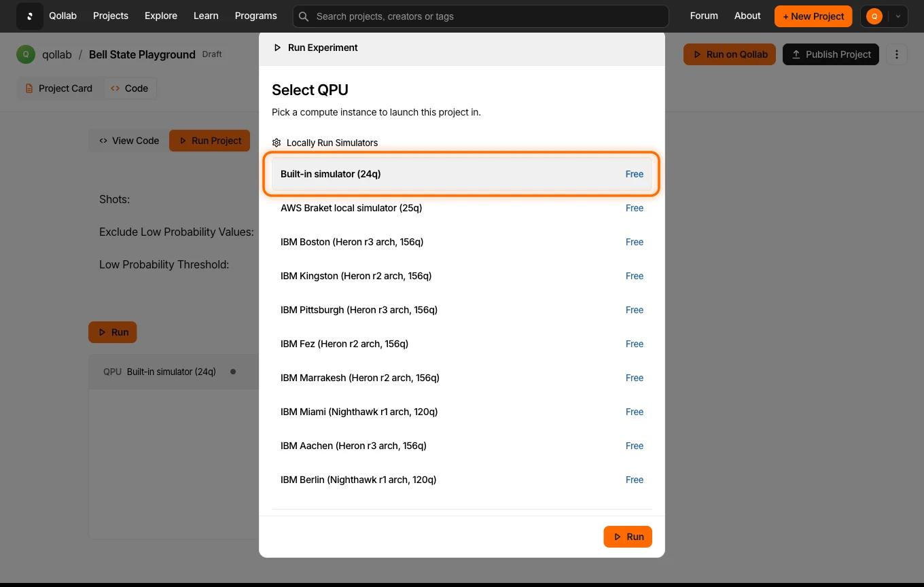
Task: Click the + New Project button
Action: click(x=813, y=16)
